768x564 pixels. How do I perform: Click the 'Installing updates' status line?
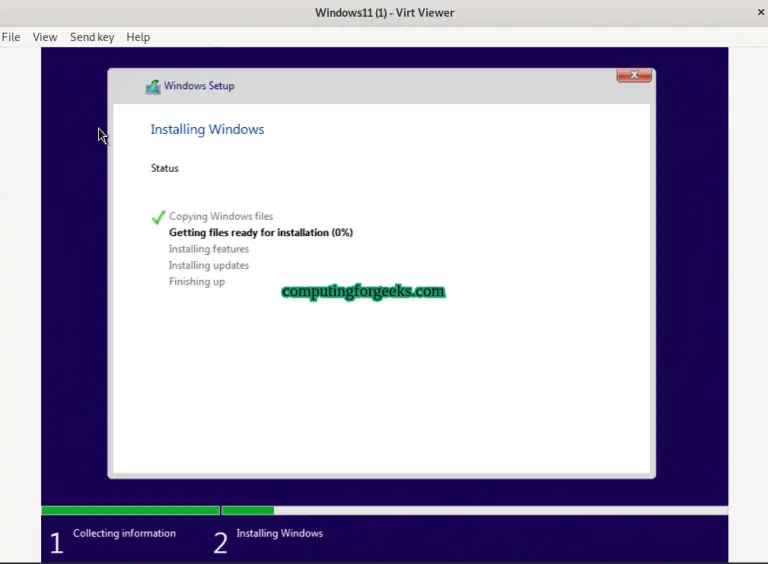pyautogui.click(x=209, y=265)
